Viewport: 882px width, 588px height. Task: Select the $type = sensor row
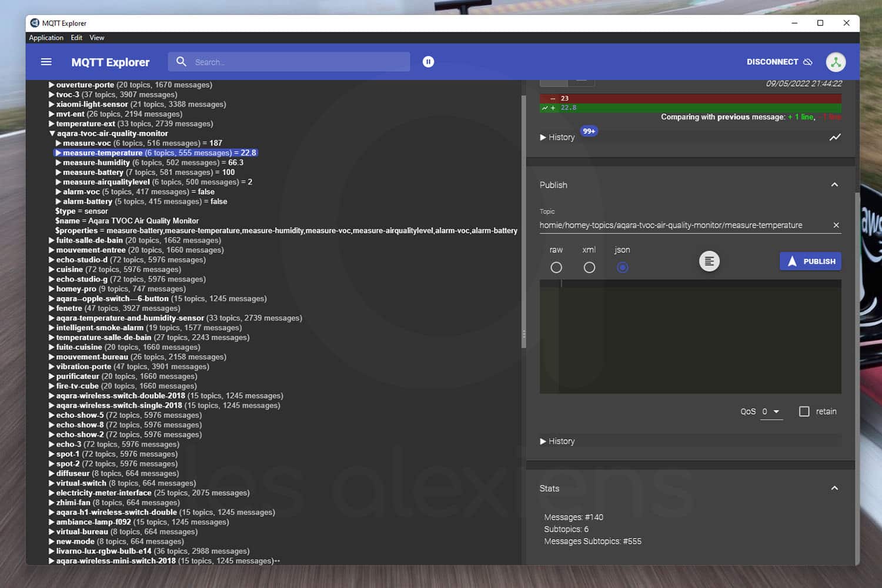click(x=81, y=211)
